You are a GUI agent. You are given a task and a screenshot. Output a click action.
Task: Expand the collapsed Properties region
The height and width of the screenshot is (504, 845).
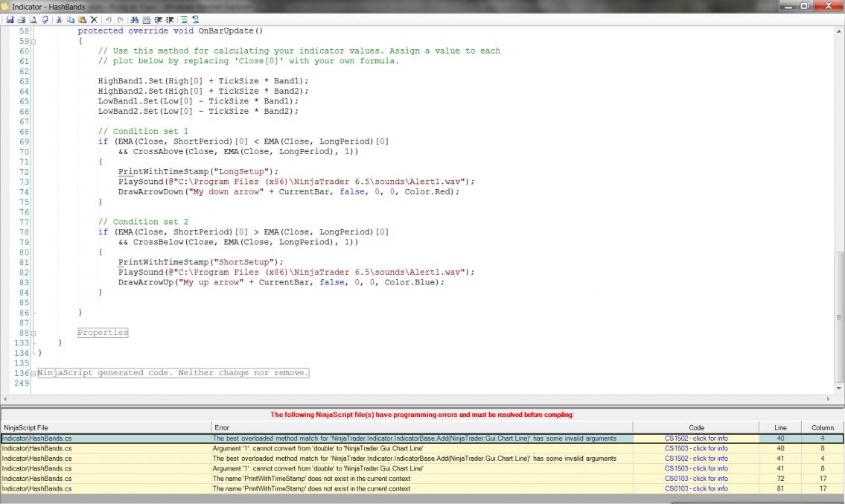(34, 333)
